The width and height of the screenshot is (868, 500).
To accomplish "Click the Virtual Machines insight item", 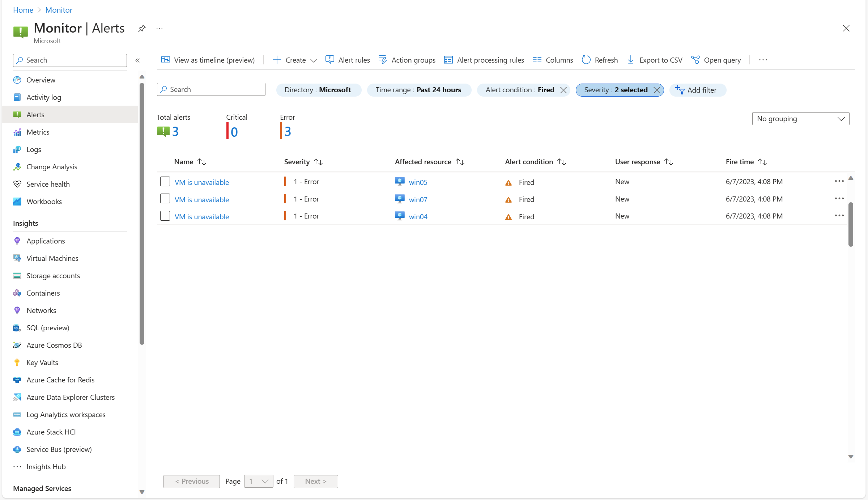I will 52,258.
